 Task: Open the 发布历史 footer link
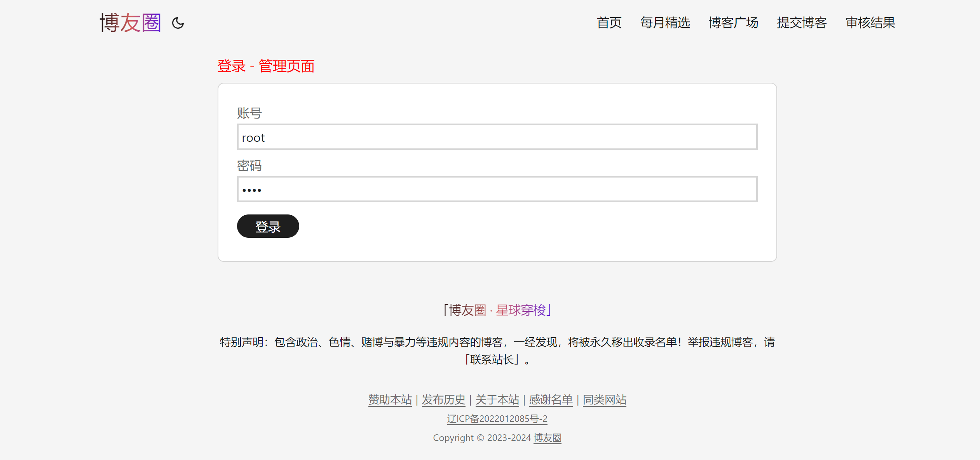click(x=443, y=400)
